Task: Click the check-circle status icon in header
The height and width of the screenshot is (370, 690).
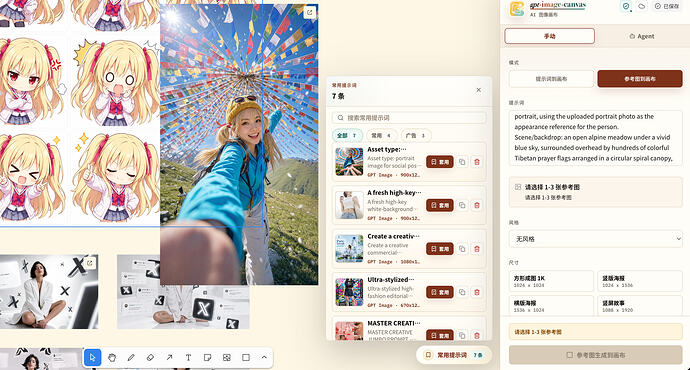Action: (626, 6)
